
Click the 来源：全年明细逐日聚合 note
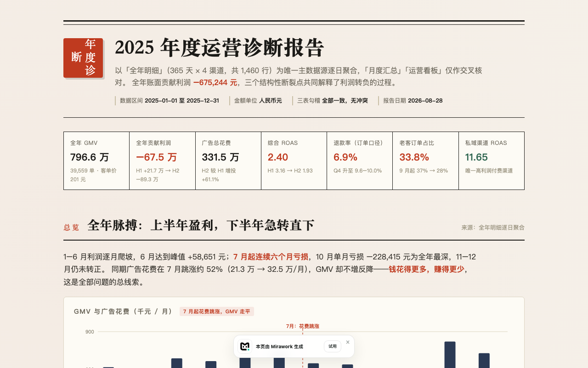pos(493,227)
